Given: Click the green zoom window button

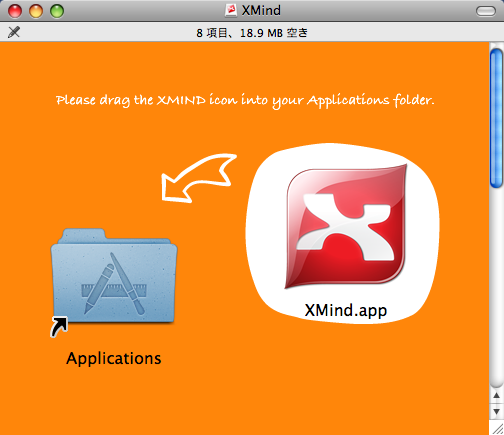Looking at the screenshot, I should tap(57, 11).
